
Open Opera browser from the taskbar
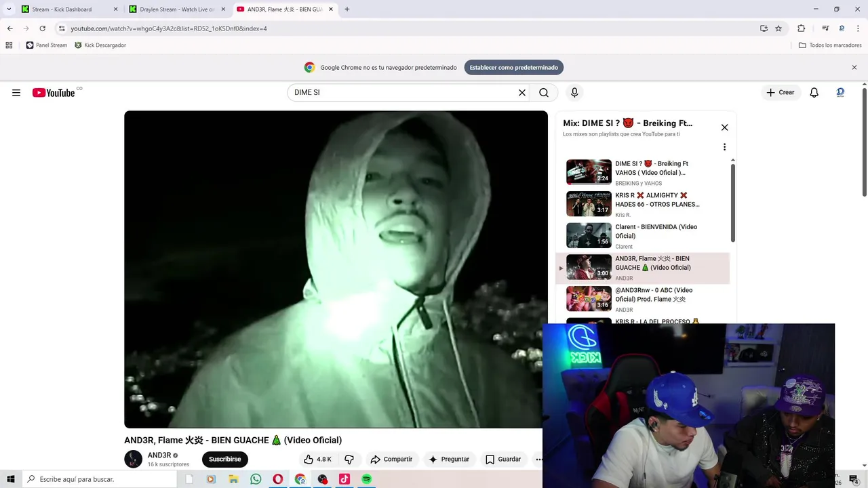[278, 479]
